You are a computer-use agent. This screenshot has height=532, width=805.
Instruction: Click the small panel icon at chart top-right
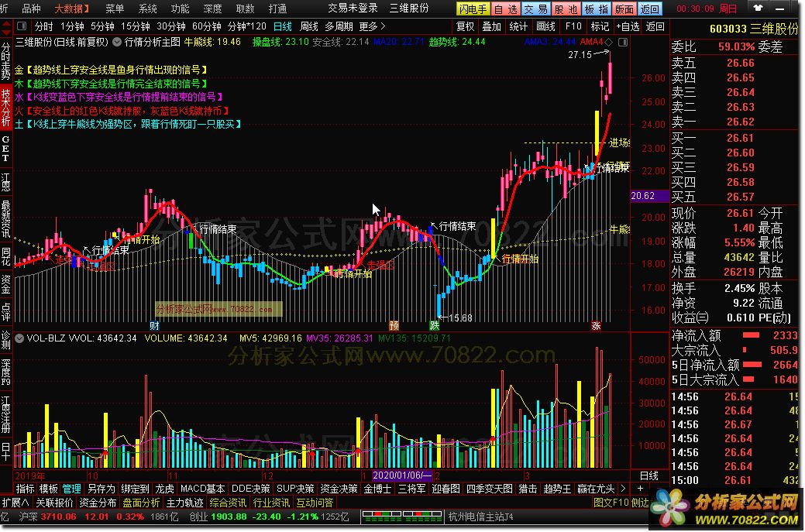coord(621,42)
